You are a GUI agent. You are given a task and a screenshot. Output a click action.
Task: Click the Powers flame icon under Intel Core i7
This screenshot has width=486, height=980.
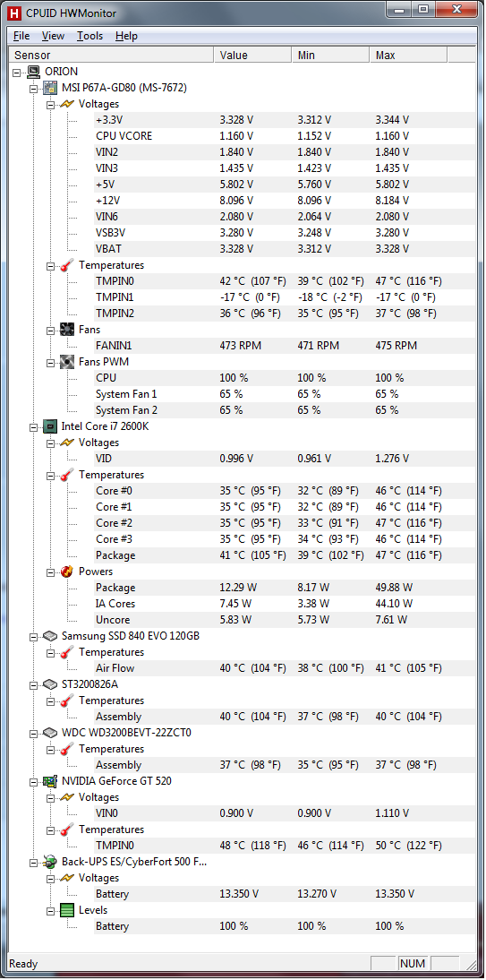click(67, 572)
